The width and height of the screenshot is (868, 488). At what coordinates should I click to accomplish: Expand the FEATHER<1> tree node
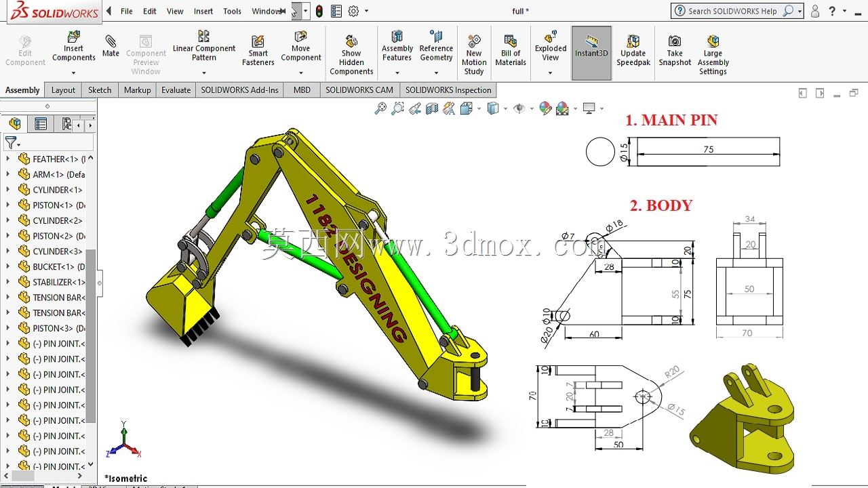[8, 159]
